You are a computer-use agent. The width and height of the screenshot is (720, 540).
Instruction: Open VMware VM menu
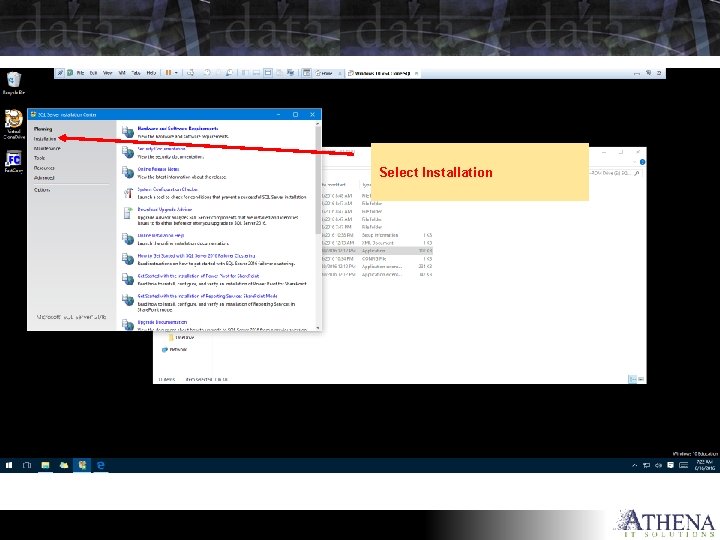click(x=122, y=73)
